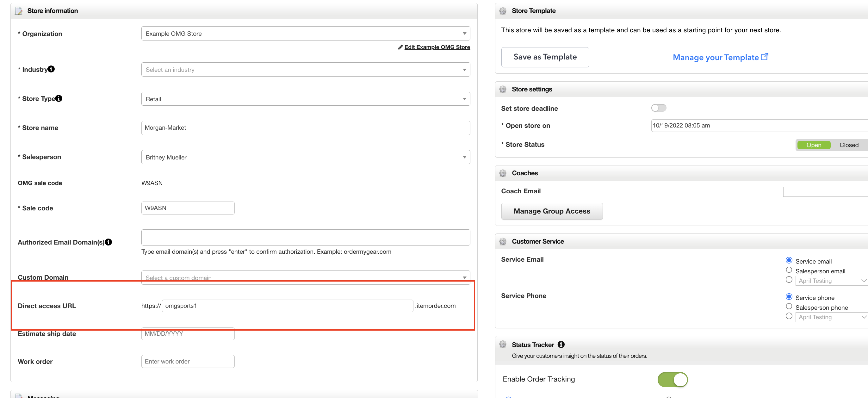The image size is (868, 398).
Task: Open the Edit Example OMG Store link
Action: (x=437, y=47)
